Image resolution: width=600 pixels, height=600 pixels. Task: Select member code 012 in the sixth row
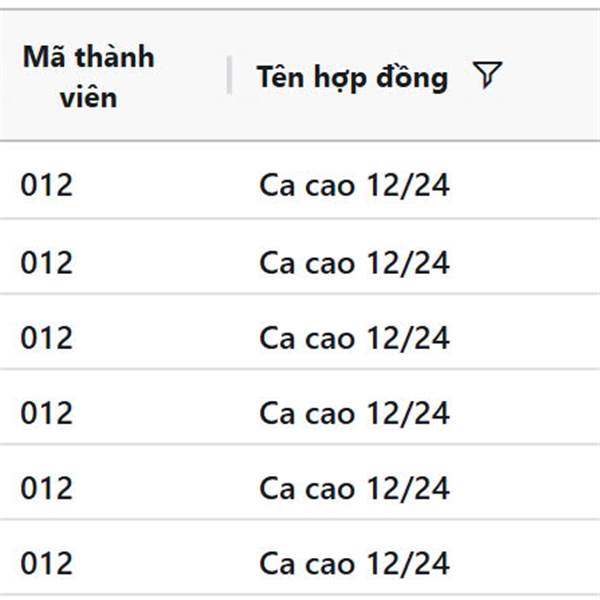tap(47, 563)
